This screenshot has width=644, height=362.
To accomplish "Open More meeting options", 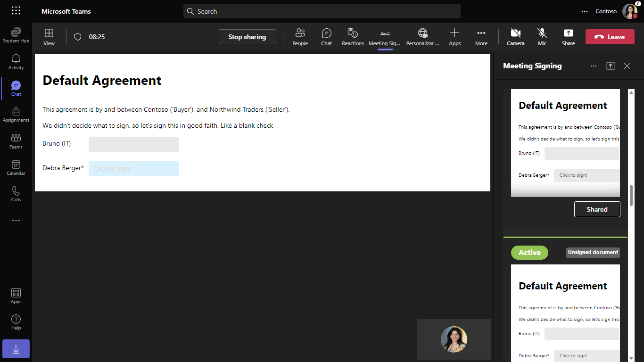I will click(x=481, y=36).
